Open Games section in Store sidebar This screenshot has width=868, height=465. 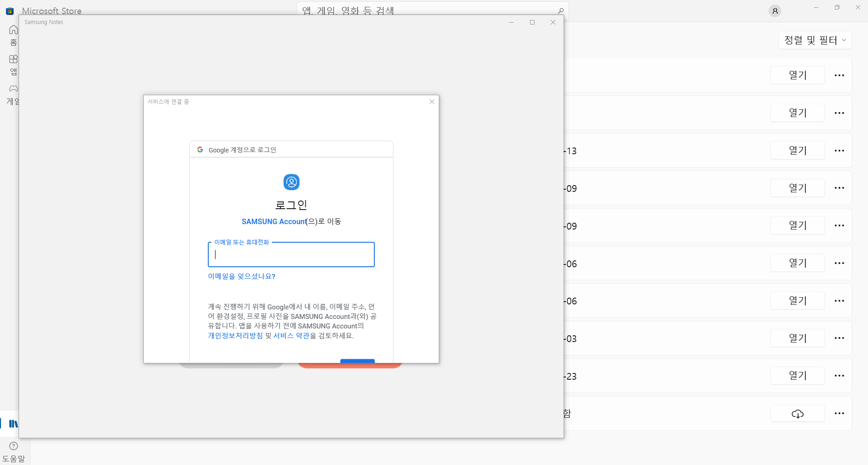[x=13, y=94]
